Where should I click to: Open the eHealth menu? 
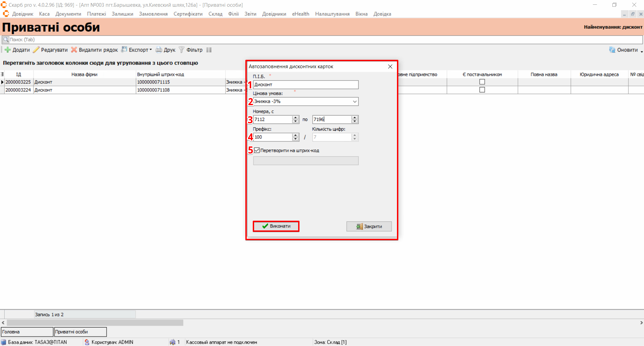300,14
